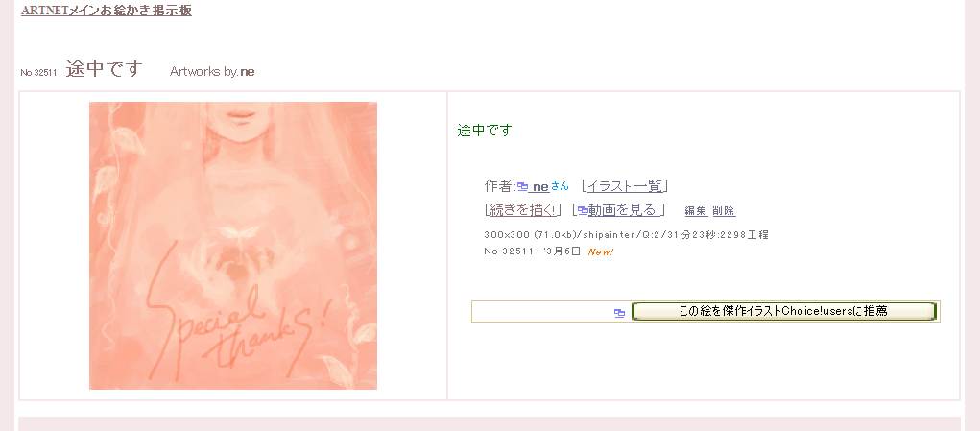The image size is (980, 431).
Task: Click the No 32511 label beside title
Action: (38, 73)
